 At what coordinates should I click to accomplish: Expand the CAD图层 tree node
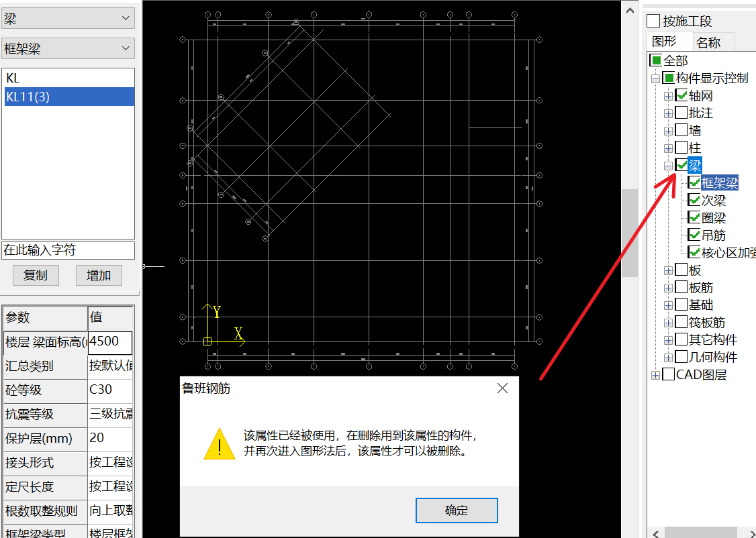point(655,375)
